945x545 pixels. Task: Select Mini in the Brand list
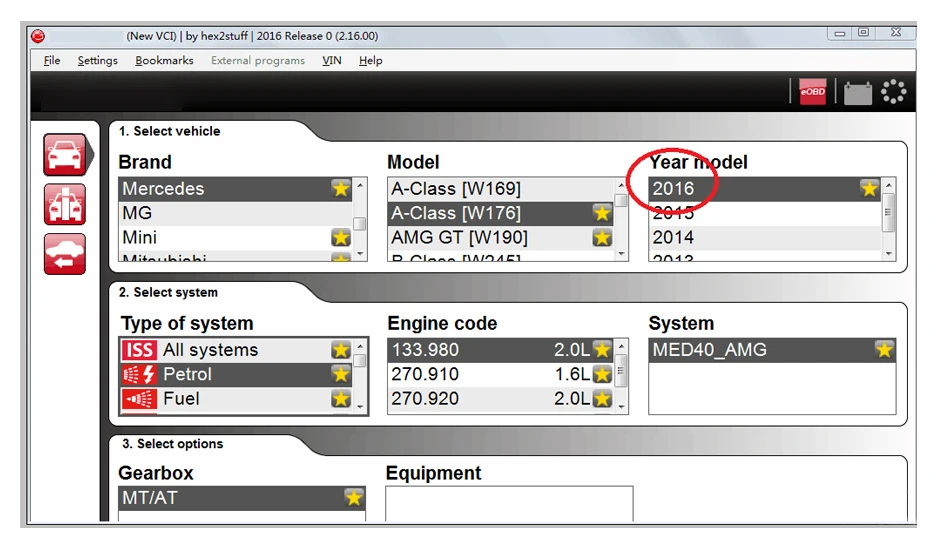point(236,238)
